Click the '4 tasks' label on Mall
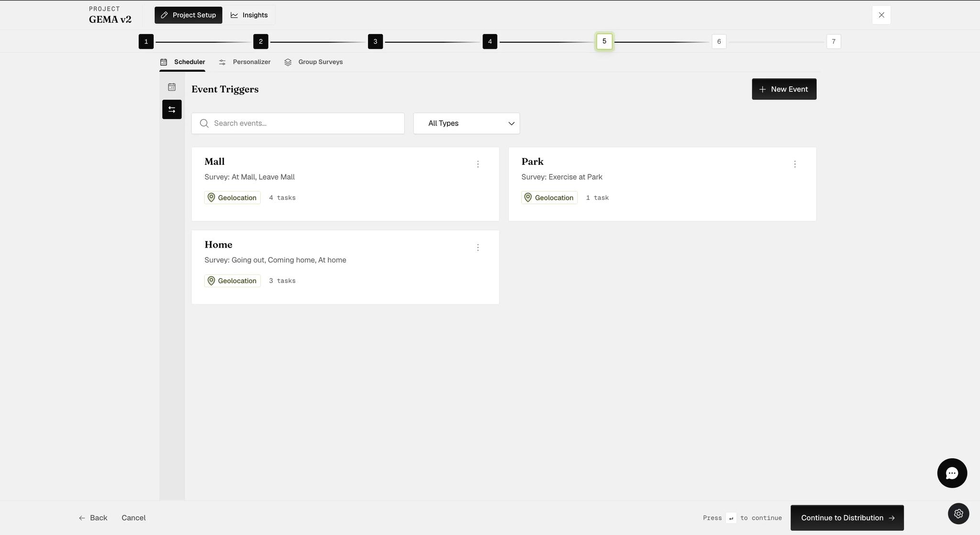The width and height of the screenshot is (980, 535). pyautogui.click(x=282, y=198)
